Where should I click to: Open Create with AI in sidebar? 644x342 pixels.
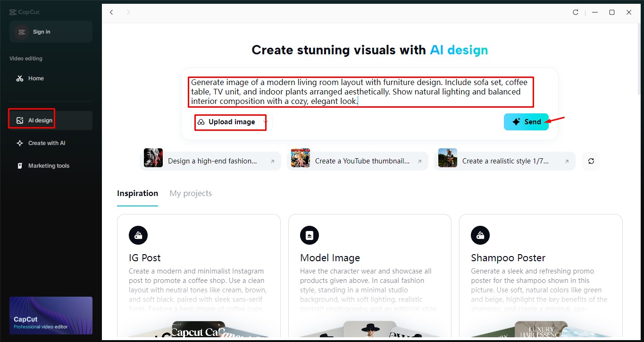[47, 143]
